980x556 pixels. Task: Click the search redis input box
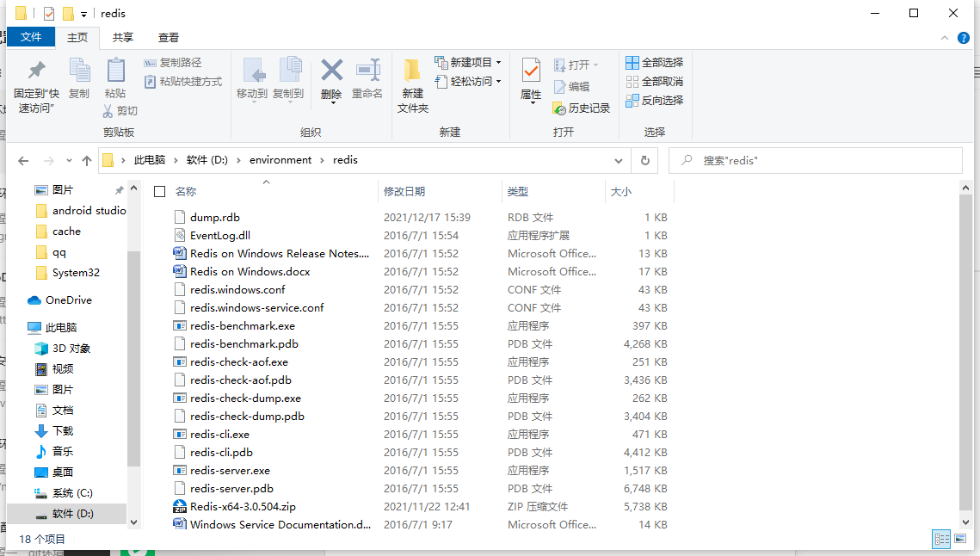pyautogui.click(x=815, y=161)
